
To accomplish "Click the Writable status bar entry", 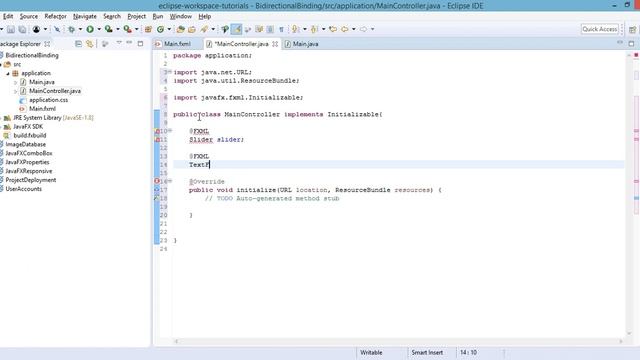I will pyautogui.click(x=371, y=352).
